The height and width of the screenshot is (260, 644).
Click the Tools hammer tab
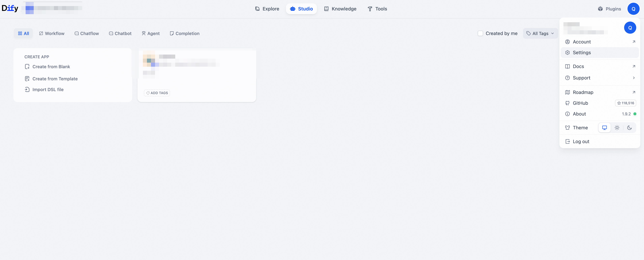[377, 9]
